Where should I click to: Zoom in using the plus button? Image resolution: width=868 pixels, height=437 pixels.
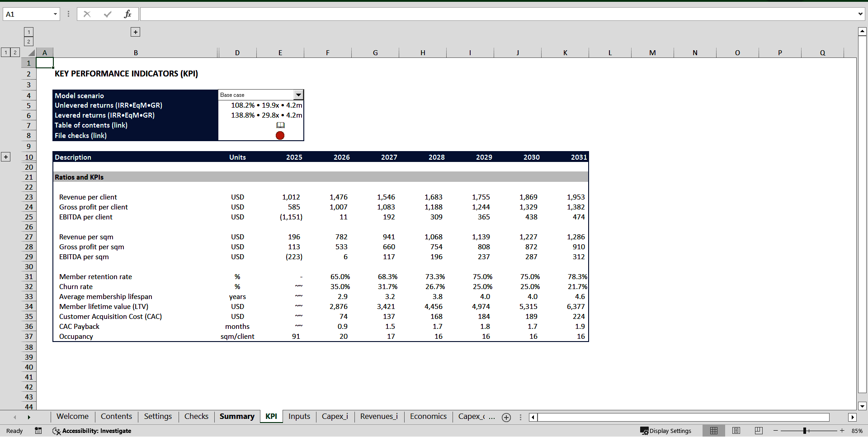pyautogui.click(x=843, y=431)
